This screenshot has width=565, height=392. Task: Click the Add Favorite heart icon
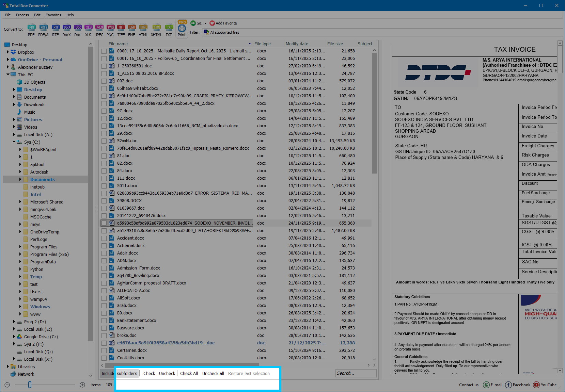coord(212,23)
